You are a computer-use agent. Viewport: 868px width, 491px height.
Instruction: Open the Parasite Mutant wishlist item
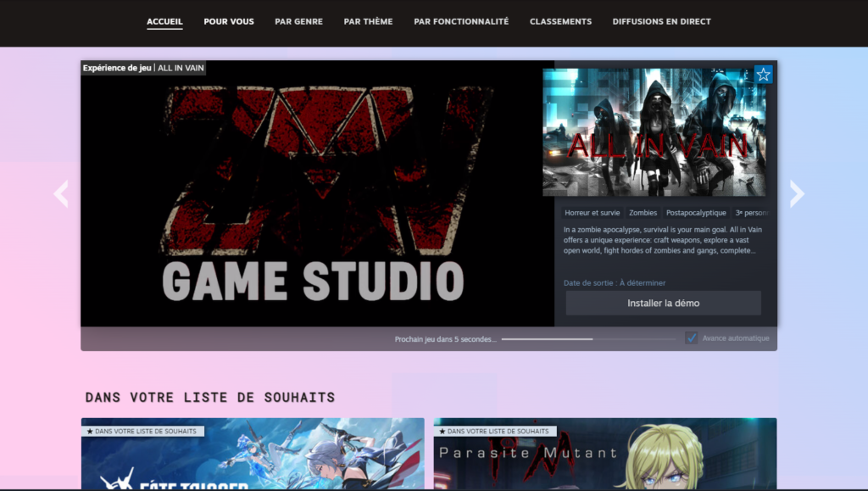point(604,458)
